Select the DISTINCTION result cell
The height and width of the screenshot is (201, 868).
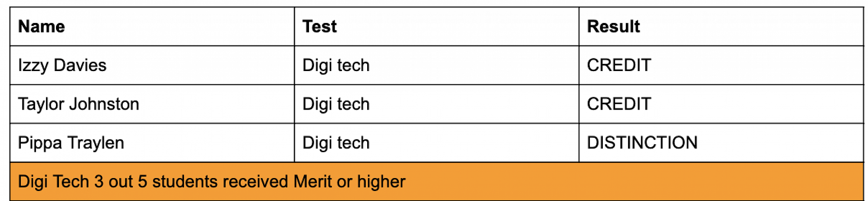tap(642, 143)
